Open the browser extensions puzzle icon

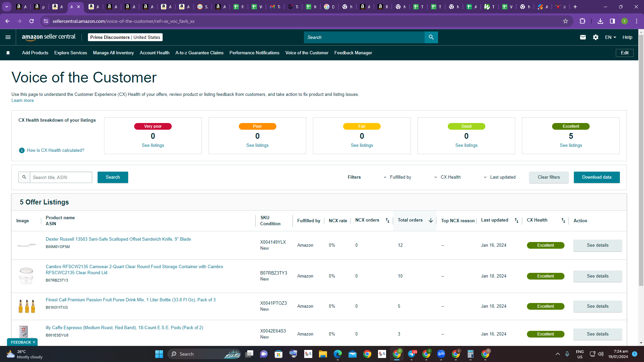point(582,21)
